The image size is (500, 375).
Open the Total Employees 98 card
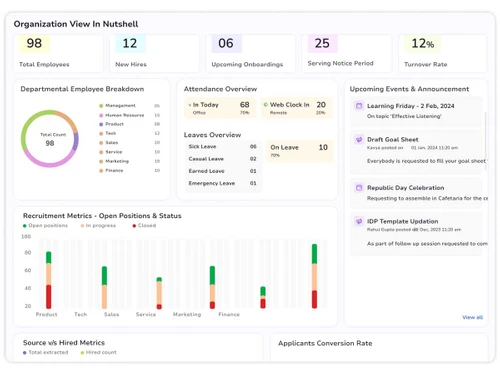coord(58,53)
